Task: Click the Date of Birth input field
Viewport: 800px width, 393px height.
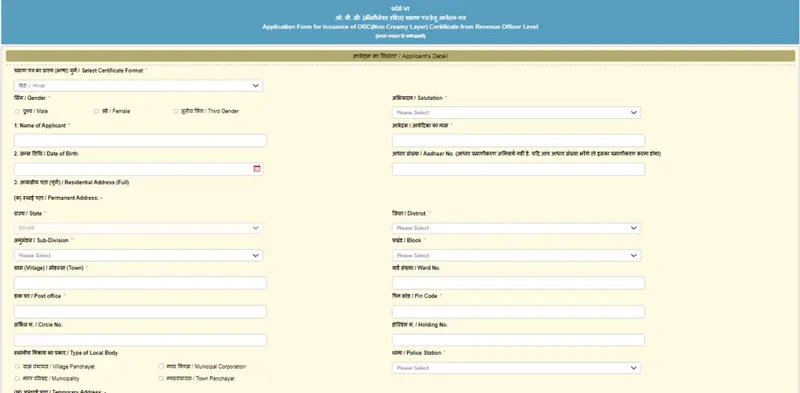Action: click(x=138, y=169)
